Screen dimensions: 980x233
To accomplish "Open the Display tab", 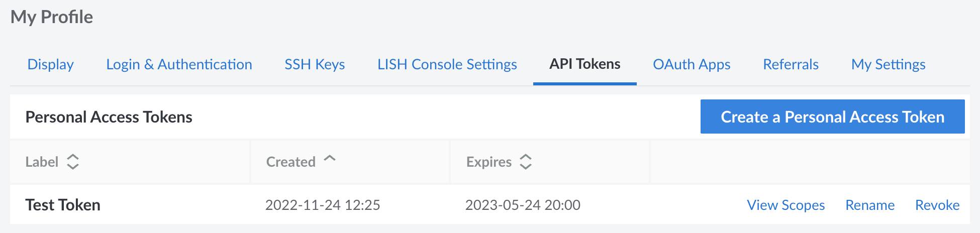I will coord(50,64).
